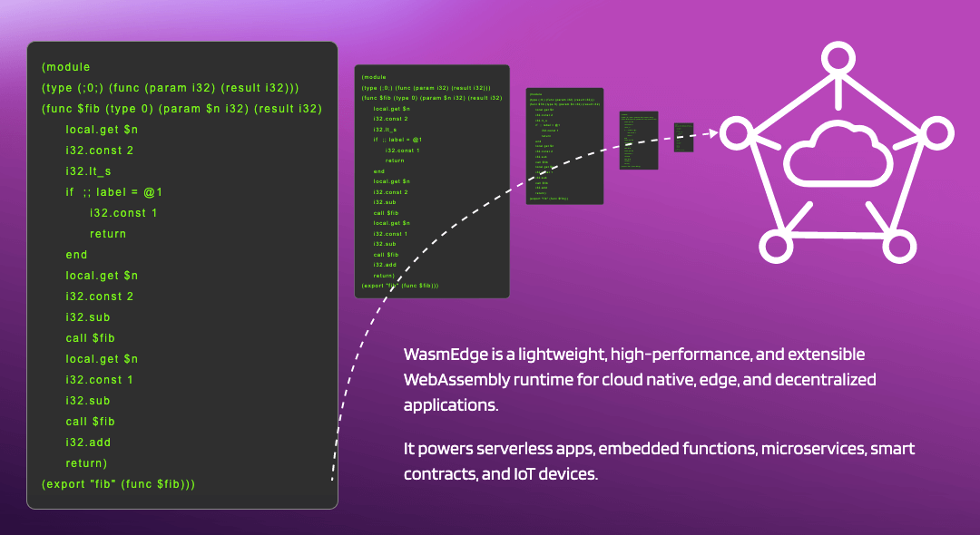Click the top node circle of the pentagon network
This screenshot has height=535, width=980.
pos(838,59)
